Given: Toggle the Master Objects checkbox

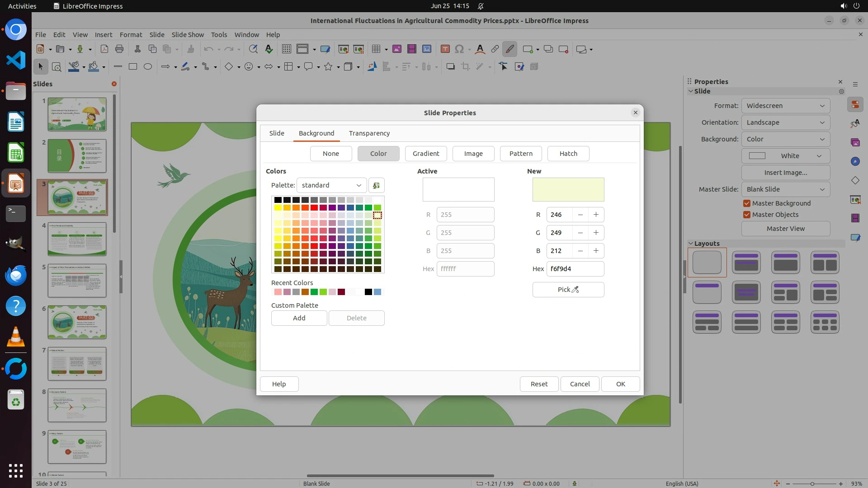Looking at the screenshot, I should pos(747,215).
